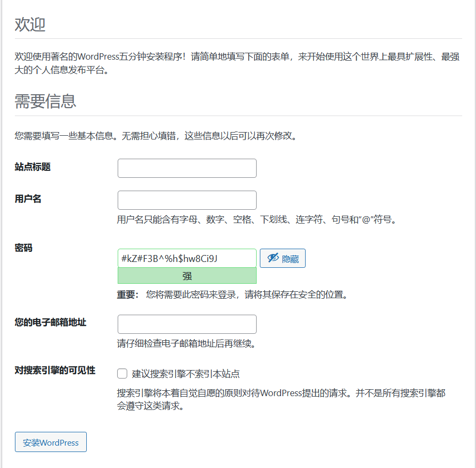Click the 欢迎 heading

pyautogui.click(x=30, y=24)
